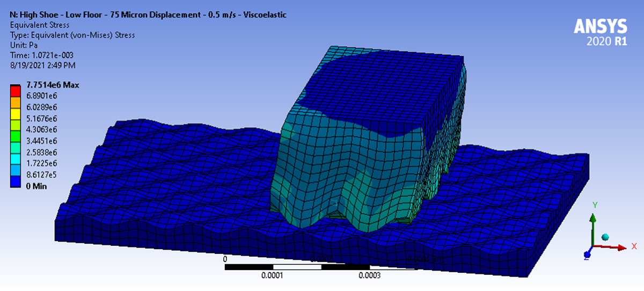Screen dimensions: 644x291
Task: Click the cyan isometric view sphere
Action: click(x=605, y=237)
